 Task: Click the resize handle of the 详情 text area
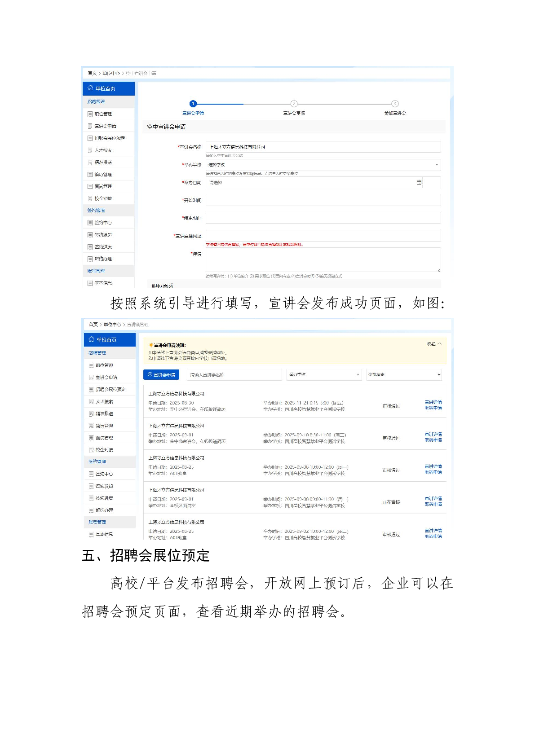point(438,270)
